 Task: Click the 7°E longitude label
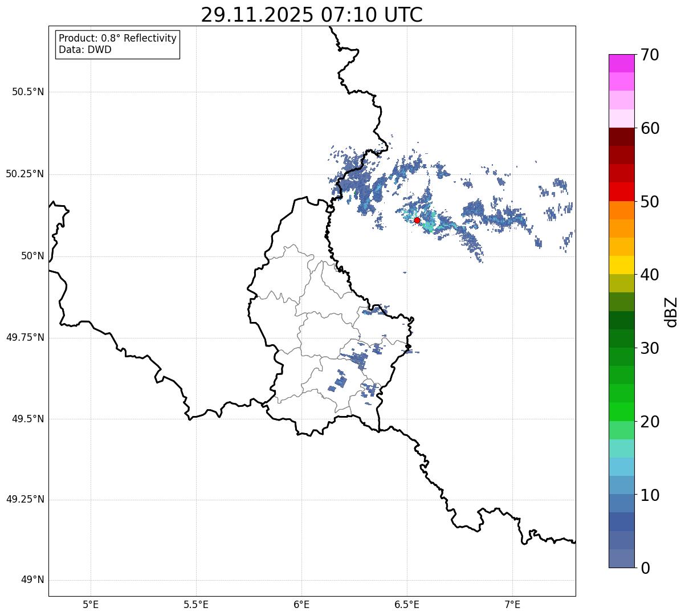coord(512,605)
